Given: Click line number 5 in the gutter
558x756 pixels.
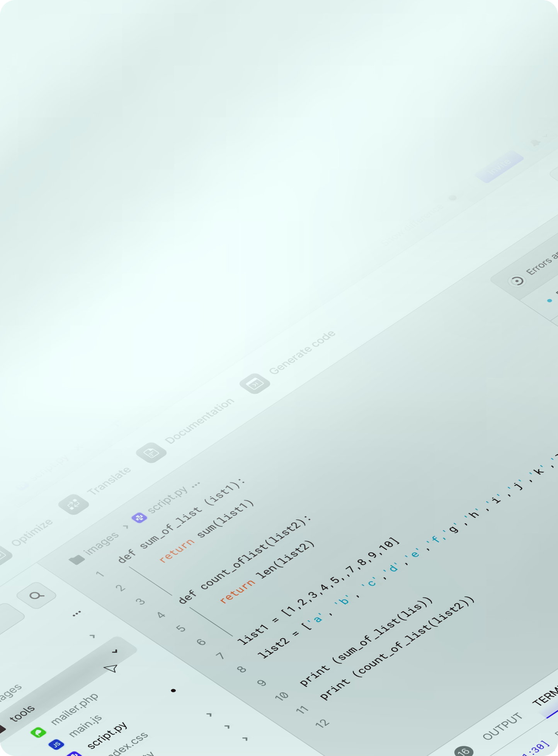Looking at the screenshot, I should pos(180,628).
